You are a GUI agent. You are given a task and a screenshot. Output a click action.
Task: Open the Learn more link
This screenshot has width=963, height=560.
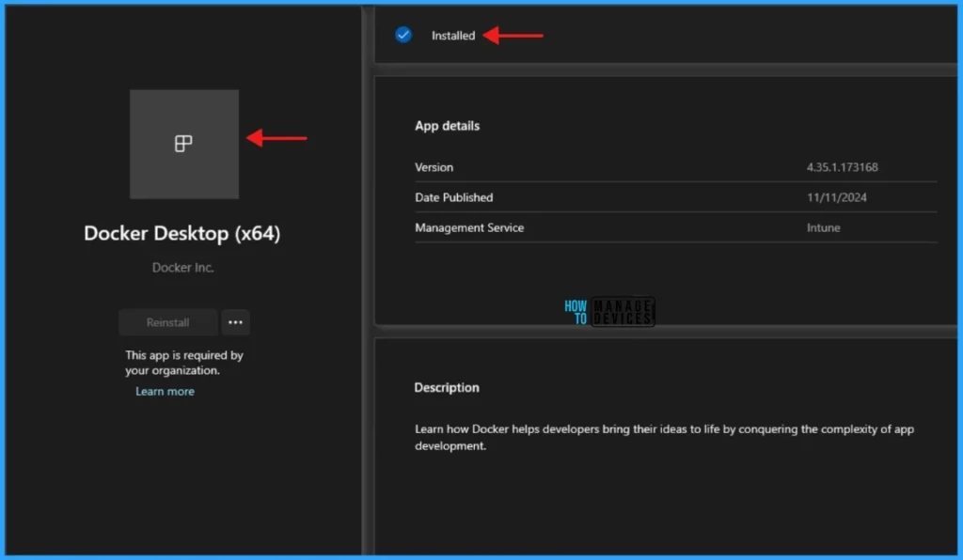165,391
